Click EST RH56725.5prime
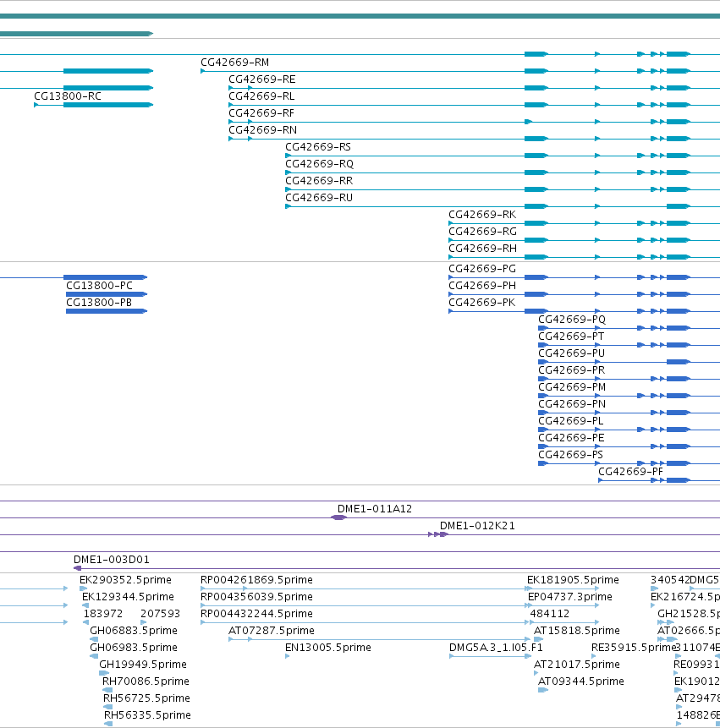Screen dimensions: 720x728 click(x=146, y=698)
